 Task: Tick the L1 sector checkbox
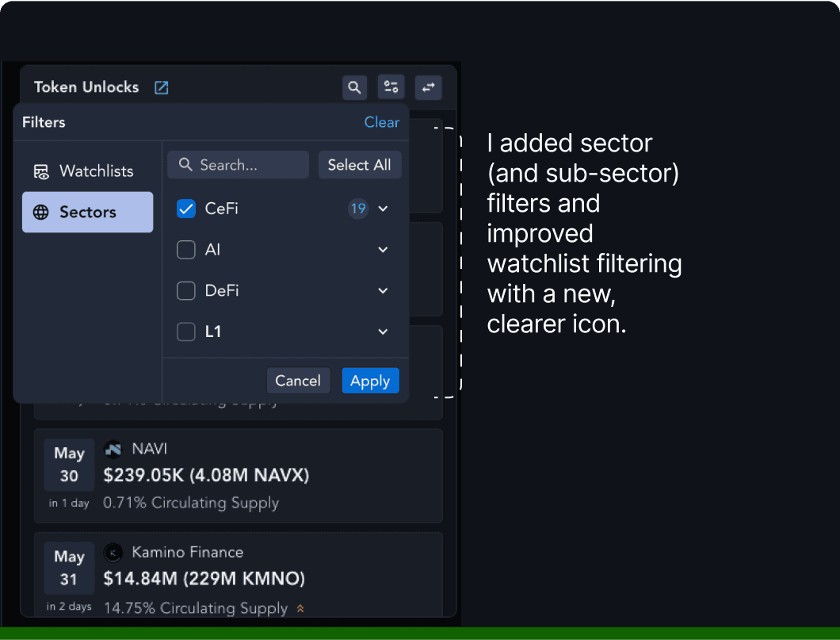(186, 331)
